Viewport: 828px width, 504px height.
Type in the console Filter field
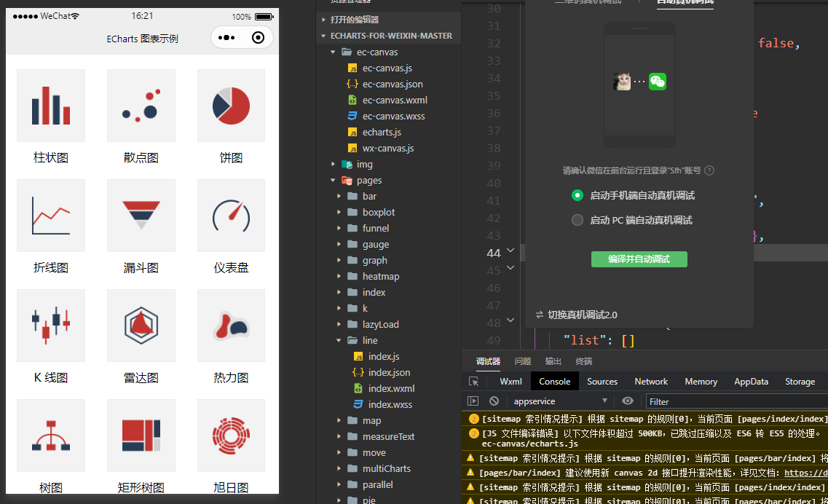click(737, 401)
